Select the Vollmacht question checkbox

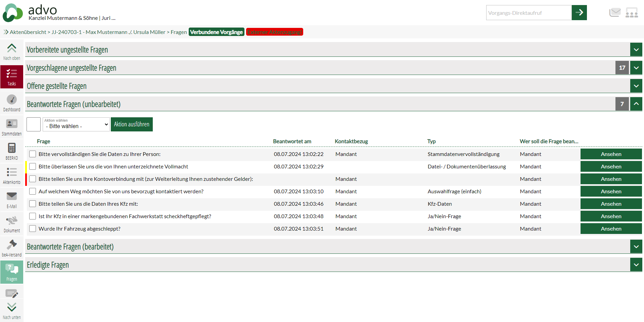click(x=33, y=167)
